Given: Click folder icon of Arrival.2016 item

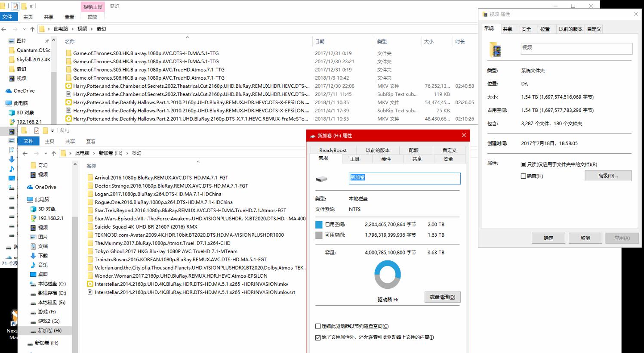Looking at the screenshot, I should point(90,177).
